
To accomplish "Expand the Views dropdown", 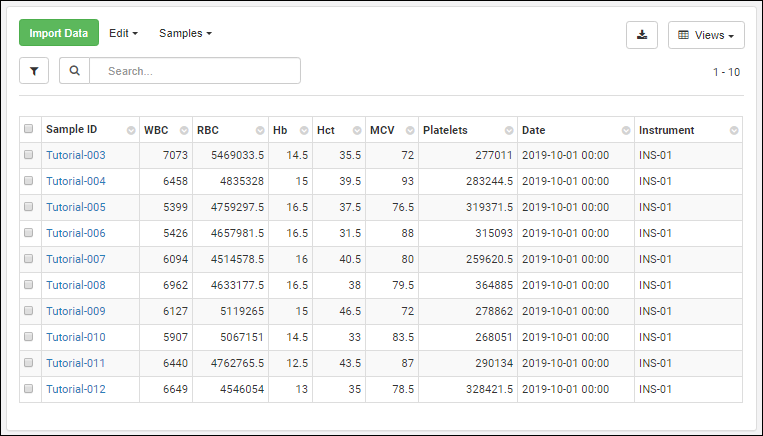I will coord(705,35).
